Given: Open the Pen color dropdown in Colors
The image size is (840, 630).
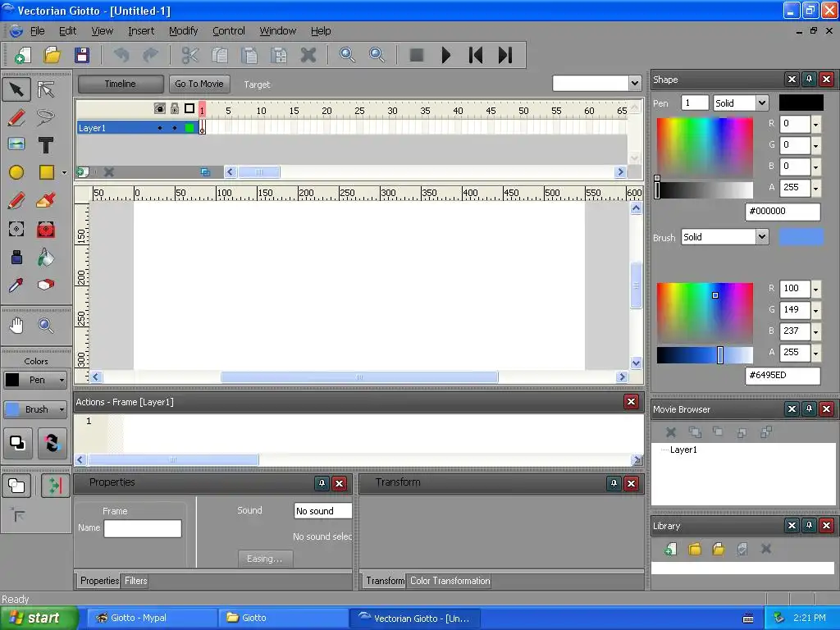Looking at the screenshot, I should click(62, 380).
